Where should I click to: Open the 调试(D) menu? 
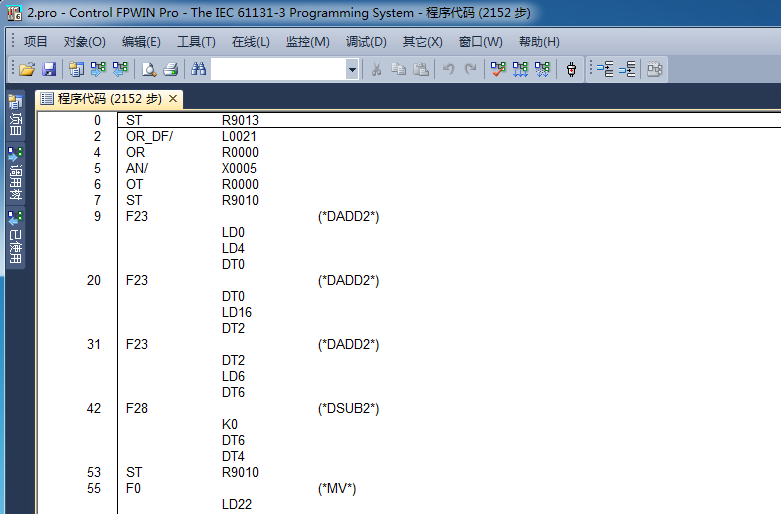(x=366, y=42)
